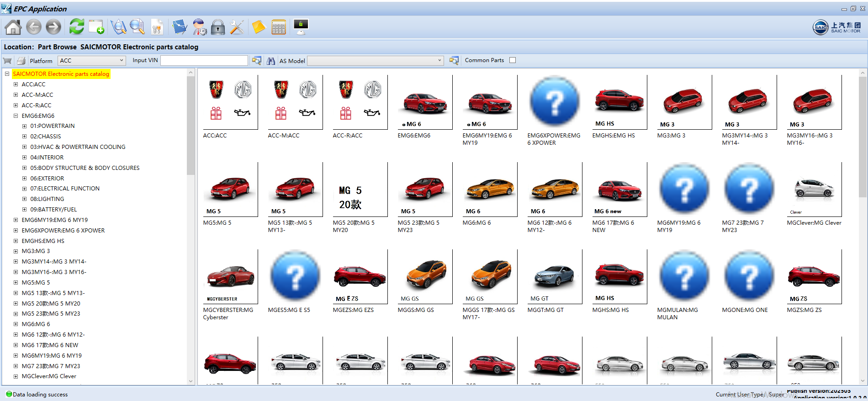Open user settings icon with gear
Image resolution: width=868 pixels, height=401 pixels.
199,27
